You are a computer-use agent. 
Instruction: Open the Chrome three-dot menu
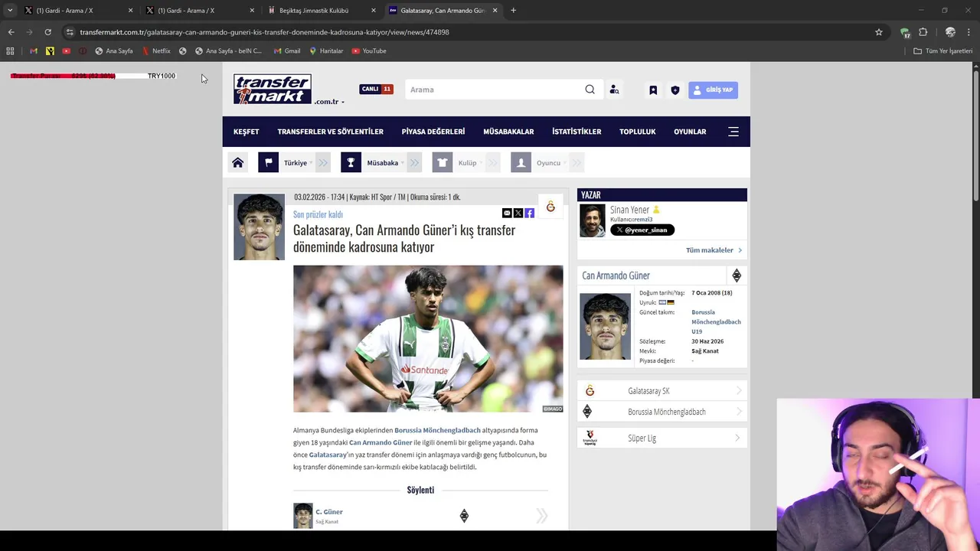(969, 32)
